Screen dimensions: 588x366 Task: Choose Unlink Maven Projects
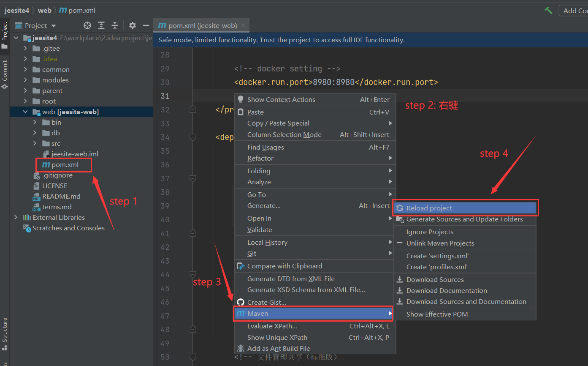point(465,243)
